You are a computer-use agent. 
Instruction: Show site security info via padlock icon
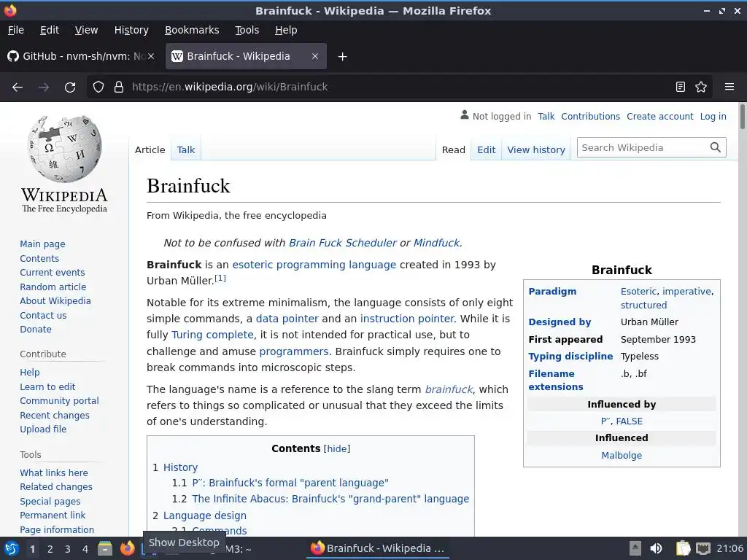119,87
